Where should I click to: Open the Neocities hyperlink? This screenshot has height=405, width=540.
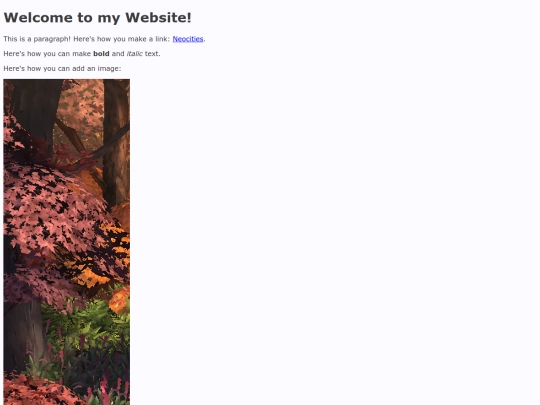(188, 39)
